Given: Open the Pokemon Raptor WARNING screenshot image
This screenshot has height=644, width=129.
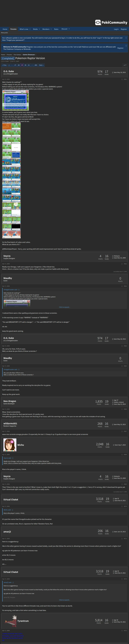Looking at the screenshot, I should tap(15, 100).
